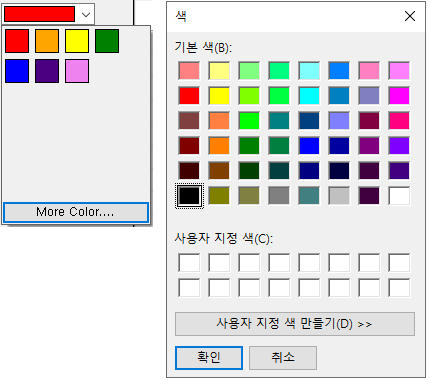Screen dimensions: 429x381
Task: Choose the azure blue swatch right of pale cyan
Action: [x=339, y=71]
